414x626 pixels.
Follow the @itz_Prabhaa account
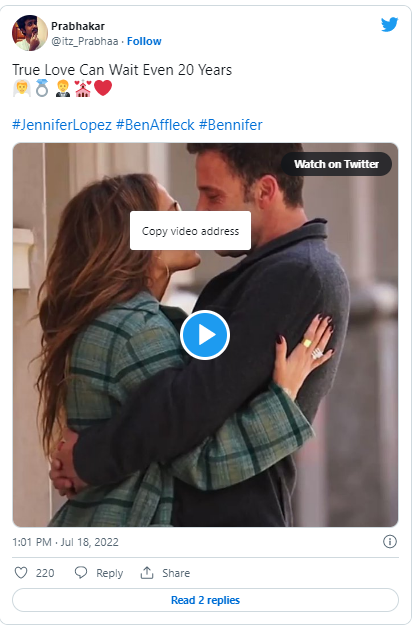(x=144, y=41)
